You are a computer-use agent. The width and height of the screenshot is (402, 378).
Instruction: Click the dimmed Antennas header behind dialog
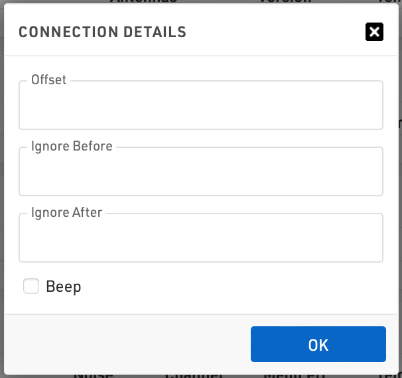[143, 2]
